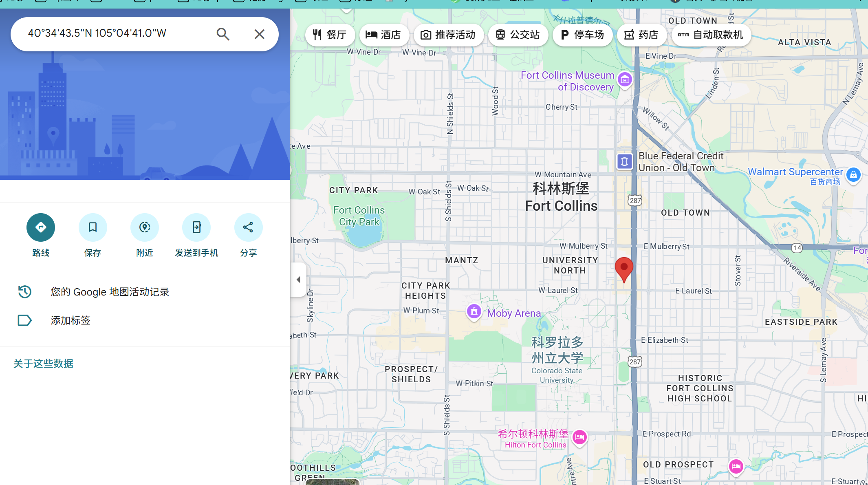Viewport: 868px width, 485px height.
Task: Filter map by 停车场 parking
Action: (583, 35)
